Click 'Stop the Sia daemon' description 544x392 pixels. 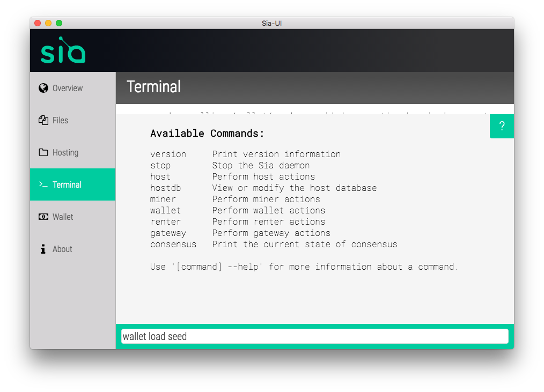[x=261, y=166]
